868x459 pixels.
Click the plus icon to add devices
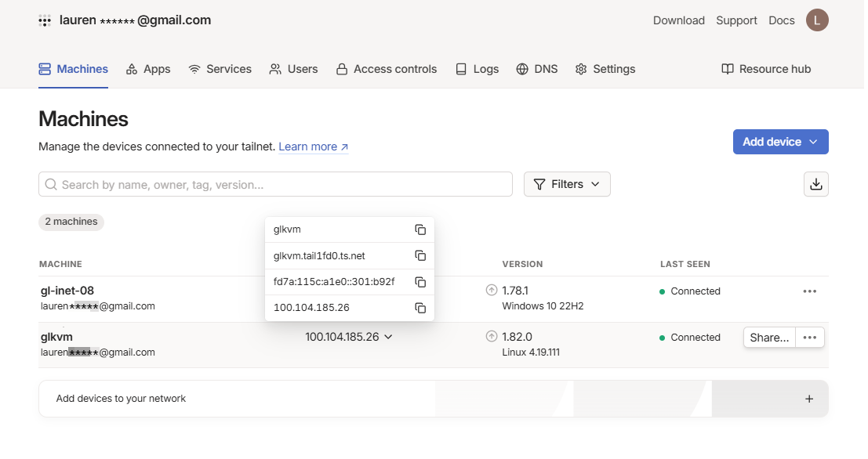[x=809, y=399]
